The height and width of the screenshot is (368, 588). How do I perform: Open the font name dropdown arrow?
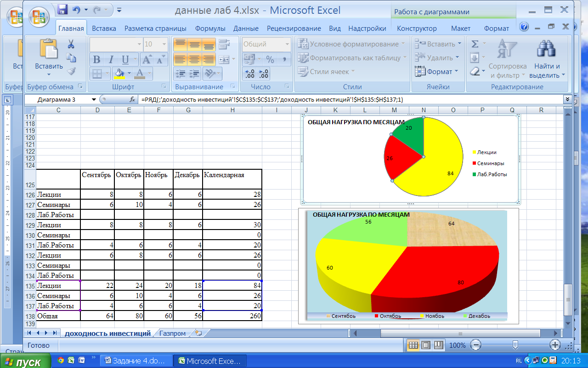[140, 44]
